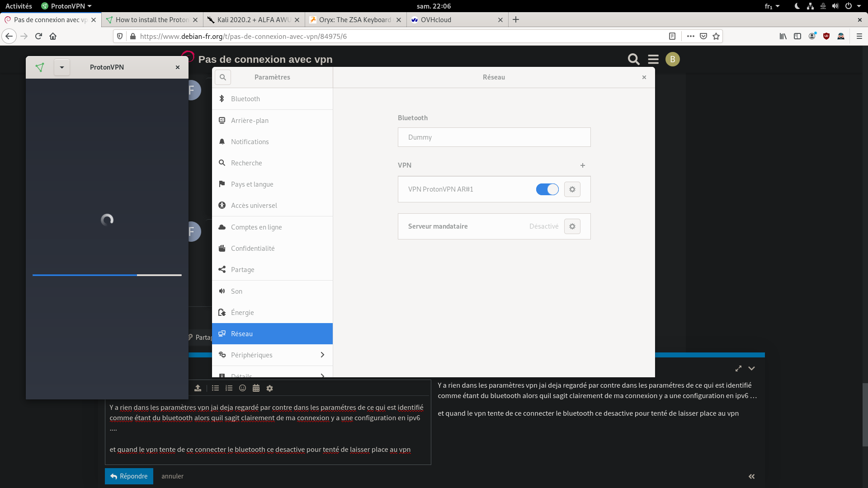Image resolution: width=868 pixels, height=488 pixels.
Task: Click the add VPN plus icon
Action: 583,165
